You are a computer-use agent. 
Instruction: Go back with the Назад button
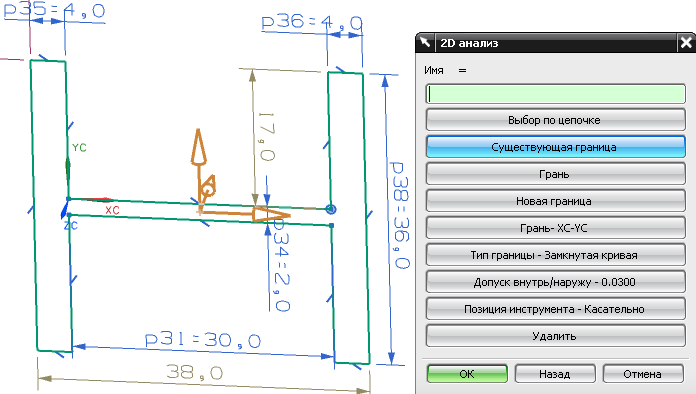click(555, 374)
